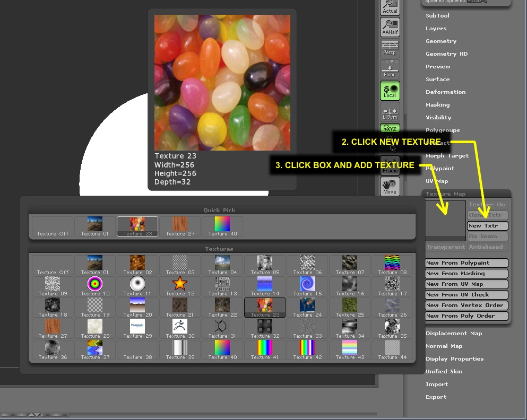Select Texture Off in Quick Pick
This screenshot has width=527, height=420.
(x=53, y=226)
